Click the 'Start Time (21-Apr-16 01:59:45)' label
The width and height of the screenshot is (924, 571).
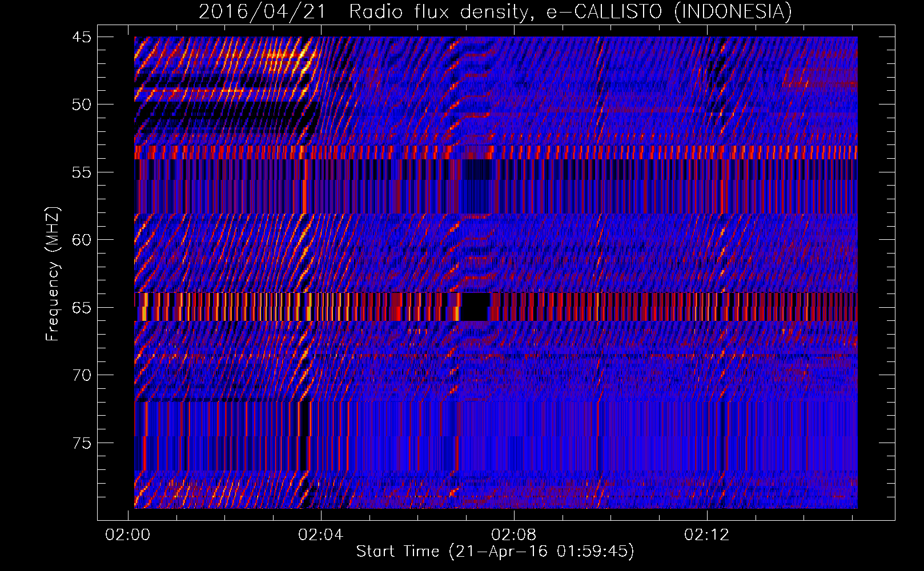pyautogui.click(x=495, y=552)
